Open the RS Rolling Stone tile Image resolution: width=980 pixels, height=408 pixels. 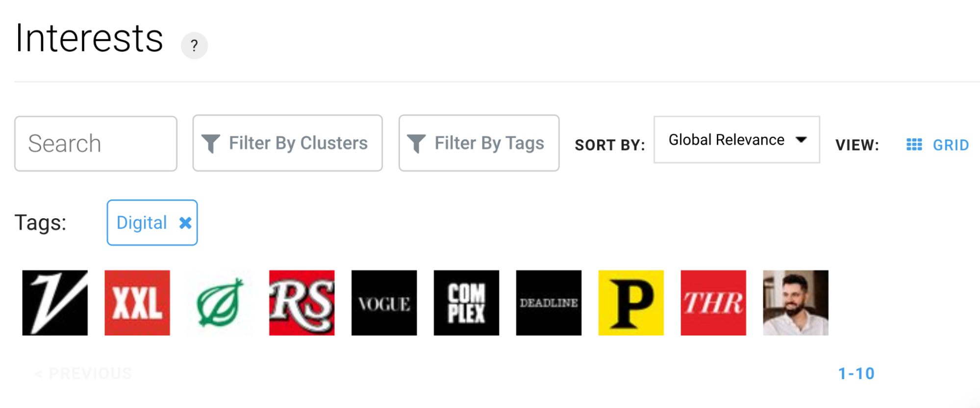coord(302,303)
